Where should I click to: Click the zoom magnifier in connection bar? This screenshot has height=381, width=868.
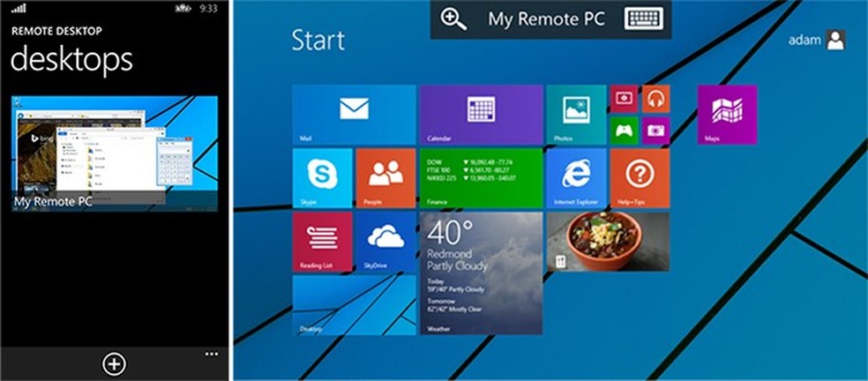pos(453,19)
